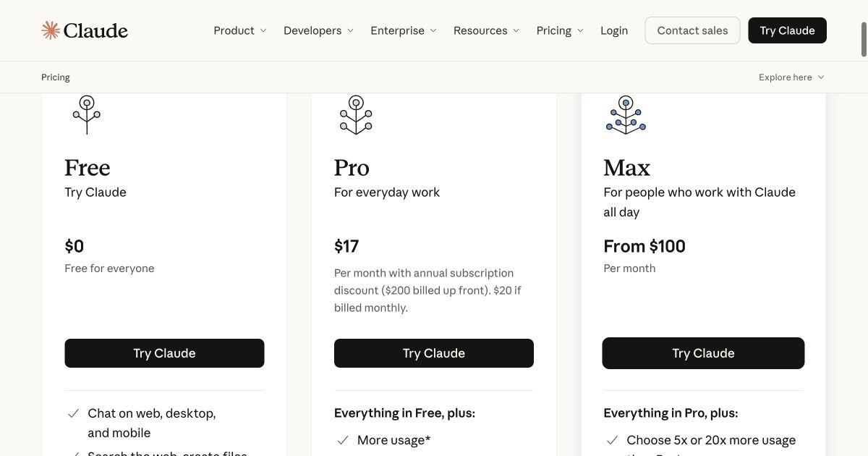Viewport: 868px width, 456px height.
Task: Expand the Enterprise menu chevron
Action: point(433,30)
